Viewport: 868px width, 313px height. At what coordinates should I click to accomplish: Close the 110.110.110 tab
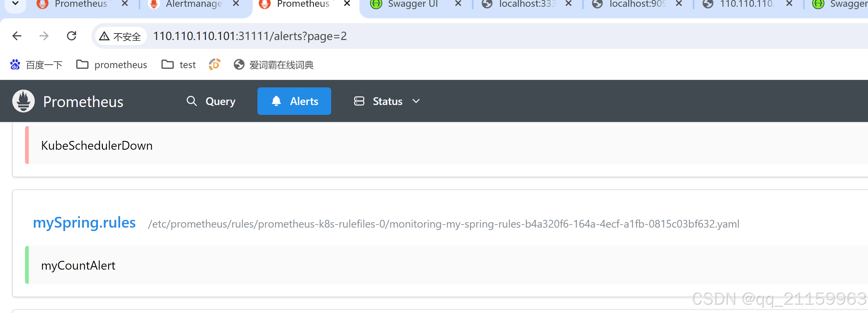(x=789, y=3)
